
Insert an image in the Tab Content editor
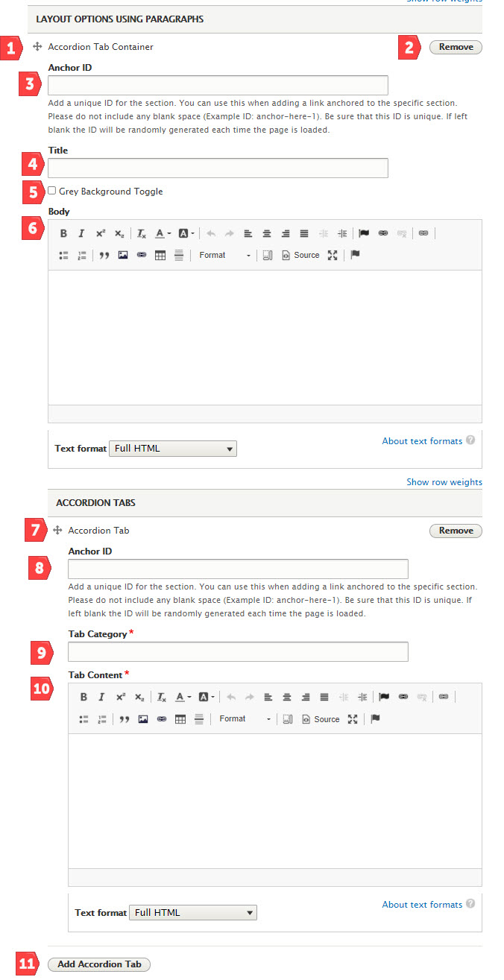[143, 719]
